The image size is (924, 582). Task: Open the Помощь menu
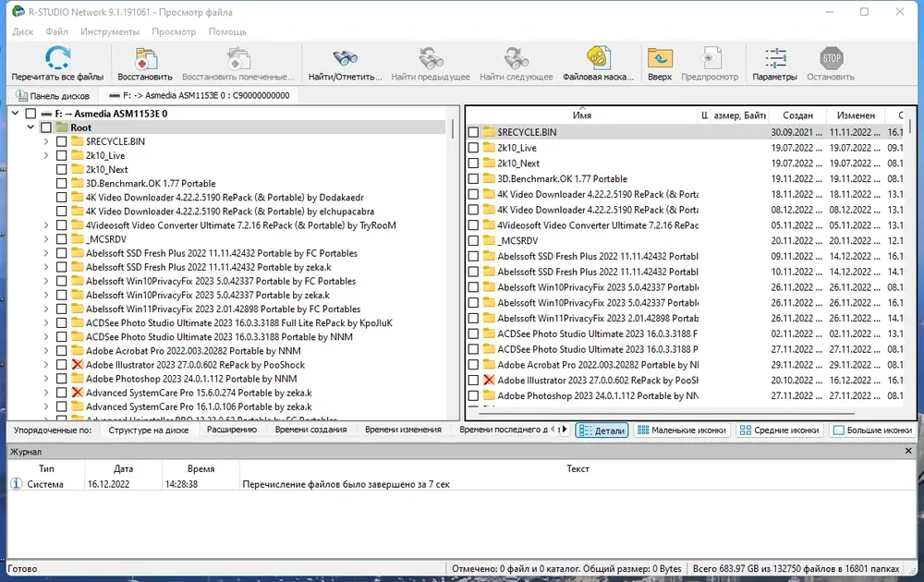click(227, 31)
